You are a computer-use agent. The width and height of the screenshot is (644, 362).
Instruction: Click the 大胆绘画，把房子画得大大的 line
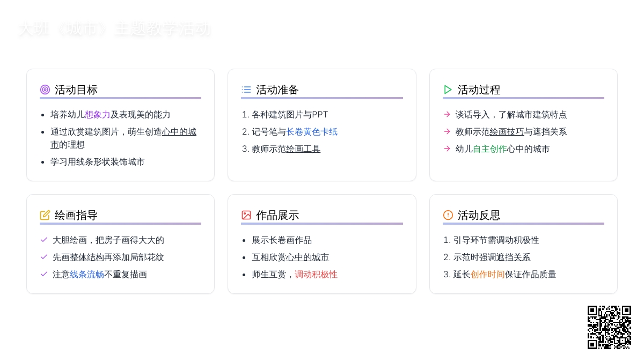pyautogui.click(x=108, y=240)
